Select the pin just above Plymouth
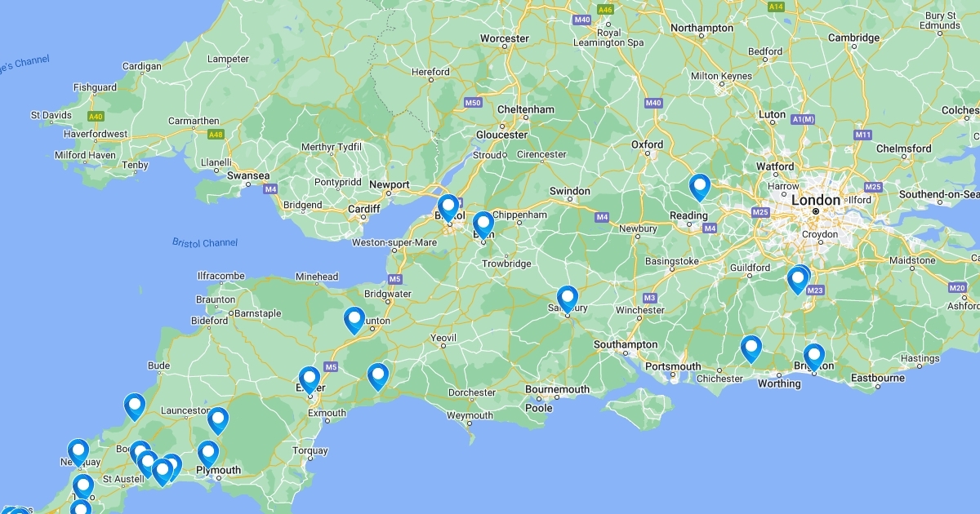Image resolution: width=980 pixels, height=514 pixels. (x=209, y=454)
